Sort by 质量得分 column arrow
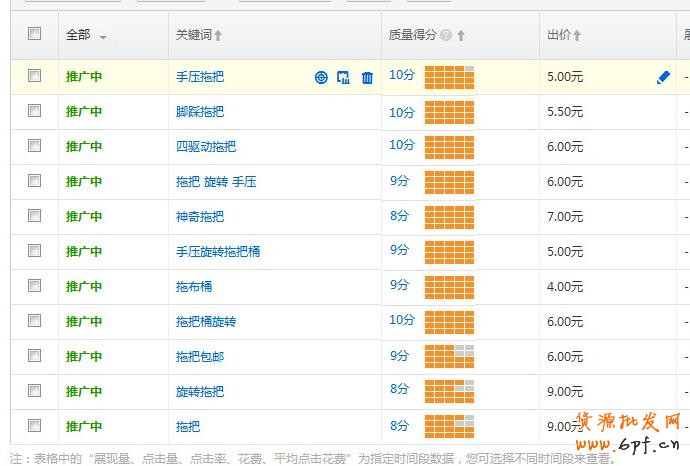 tap(461, 35)
